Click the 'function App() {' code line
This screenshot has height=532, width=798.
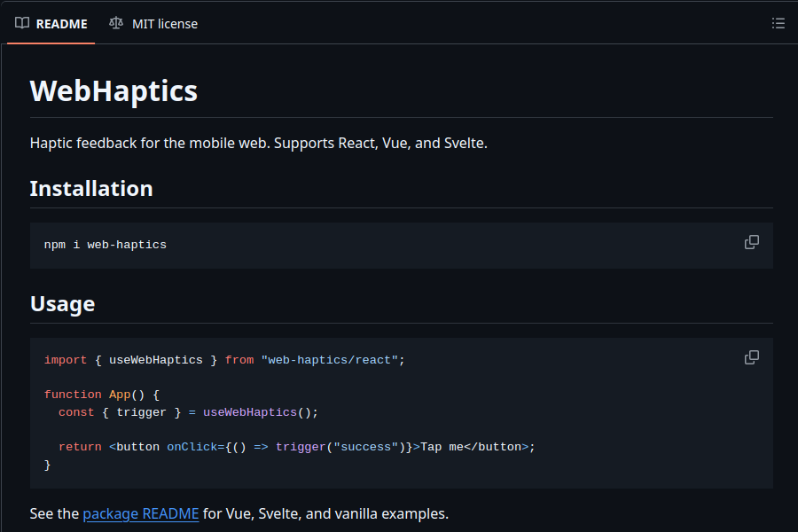point(102,395)
